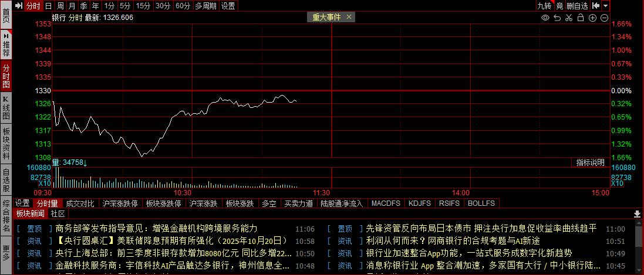Viewport: 644px width, 275px height.
Task: Select 分时图 in the left sidebar
Action: click(6, 76)
